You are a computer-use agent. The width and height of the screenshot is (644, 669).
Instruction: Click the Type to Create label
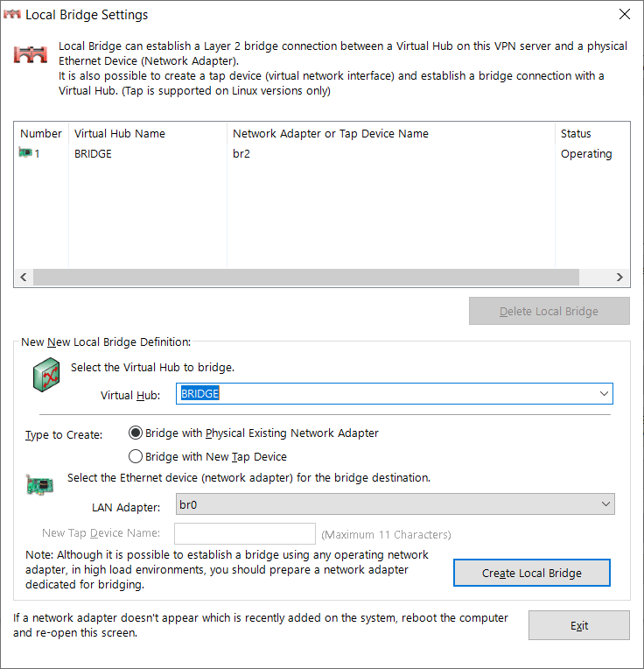pos(64,435)
